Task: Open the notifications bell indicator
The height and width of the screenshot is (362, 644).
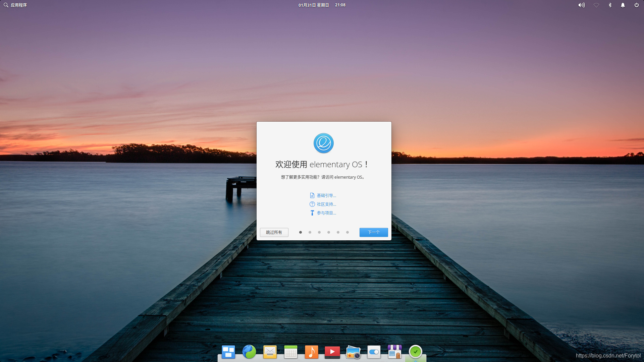Action: coord(623,5)
